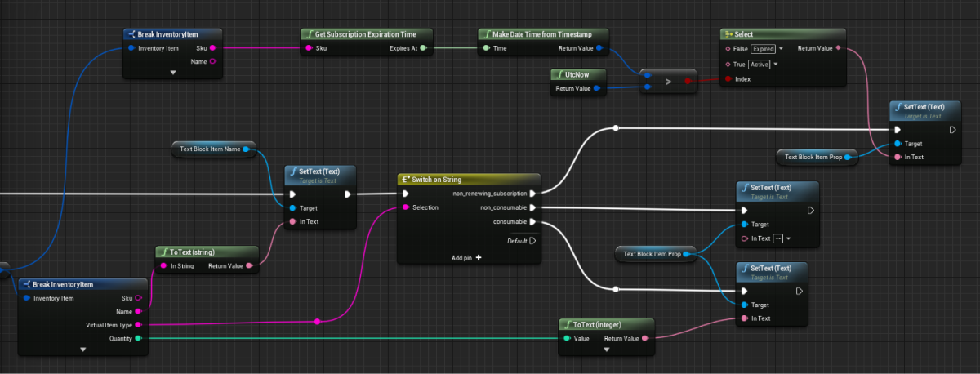Expand the top Break InventoryItem node arrow
The image size is (980, 374).
tap(173, 73)
